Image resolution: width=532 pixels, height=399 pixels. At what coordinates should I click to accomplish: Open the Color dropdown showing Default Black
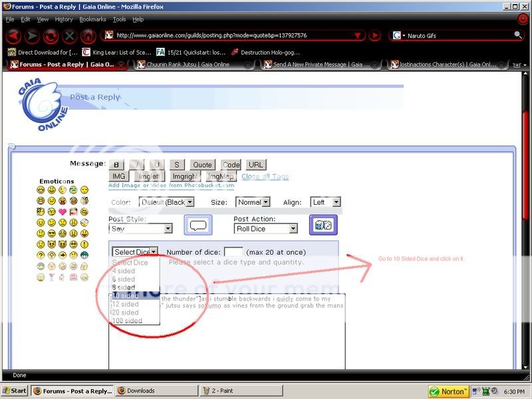click(x=166, y=201)
